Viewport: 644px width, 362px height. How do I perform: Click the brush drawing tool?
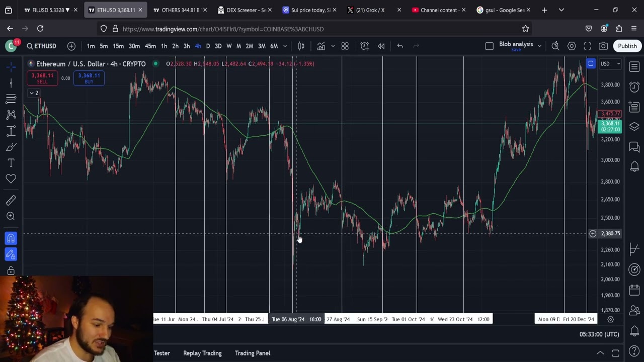click(x=11, y=147)
